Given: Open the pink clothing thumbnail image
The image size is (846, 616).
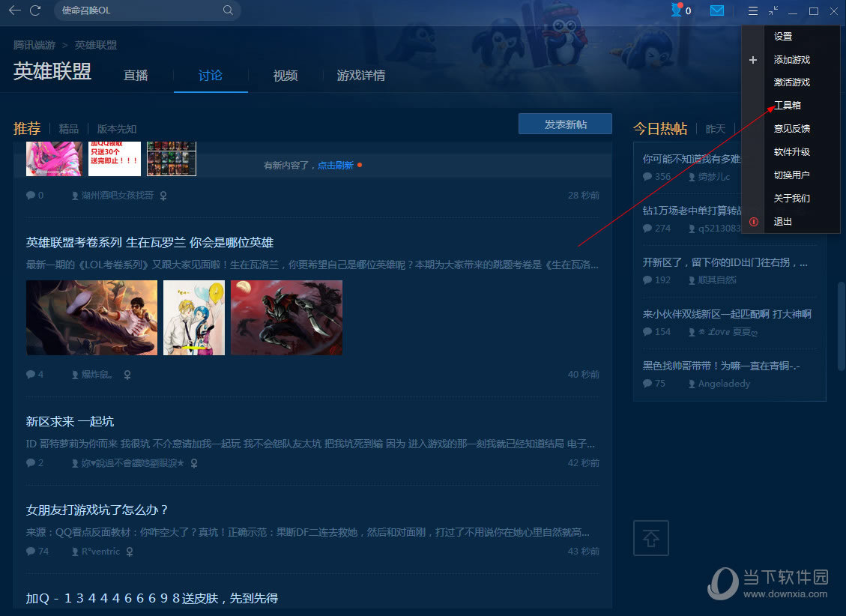Looking at the screenshot, I should (54, 159).
